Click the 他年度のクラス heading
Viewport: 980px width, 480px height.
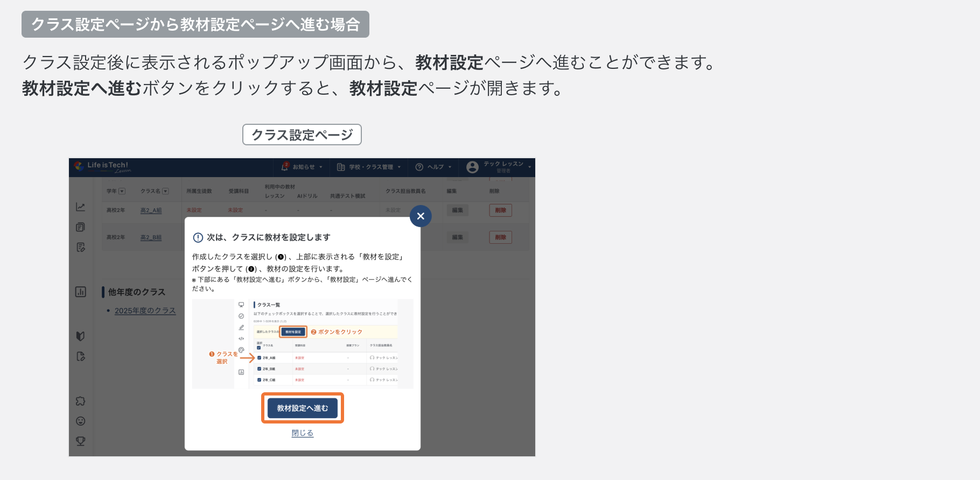137,292
